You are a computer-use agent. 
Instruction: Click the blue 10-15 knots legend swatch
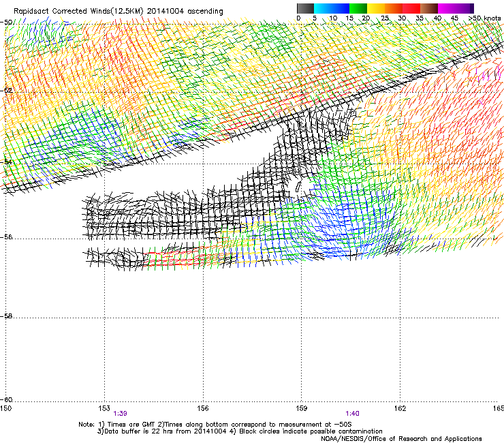coord(341,8)
